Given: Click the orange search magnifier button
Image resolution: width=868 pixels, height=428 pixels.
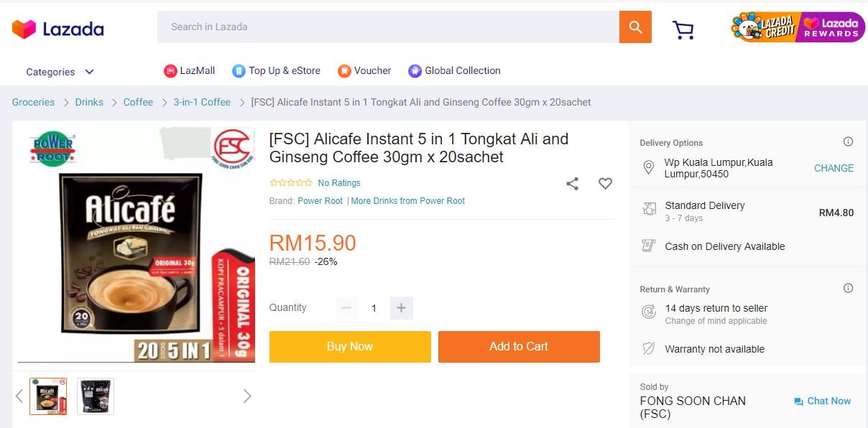Looking at the screenshot, I should point(635,27).
